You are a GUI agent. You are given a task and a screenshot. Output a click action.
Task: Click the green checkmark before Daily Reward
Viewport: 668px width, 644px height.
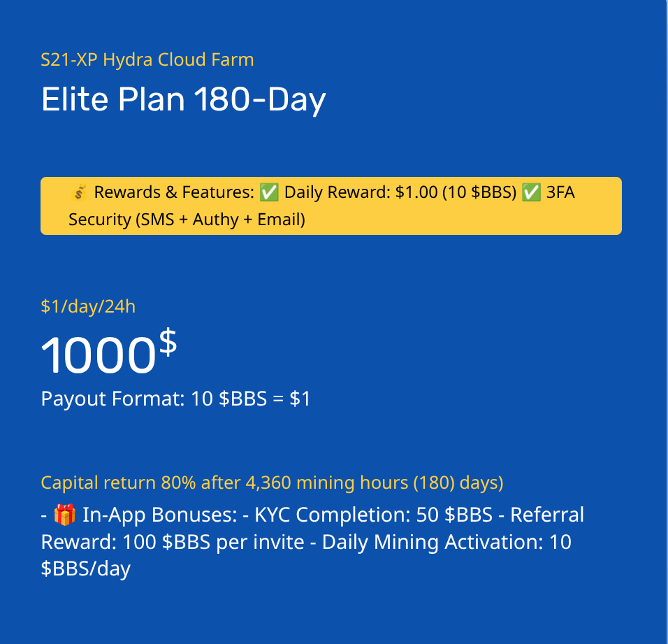269,192
